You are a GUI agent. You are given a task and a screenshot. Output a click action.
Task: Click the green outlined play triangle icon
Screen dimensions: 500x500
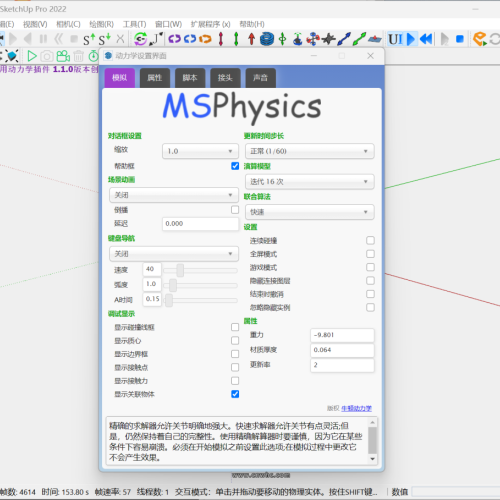pyautogui.click(x=32, y=56)
